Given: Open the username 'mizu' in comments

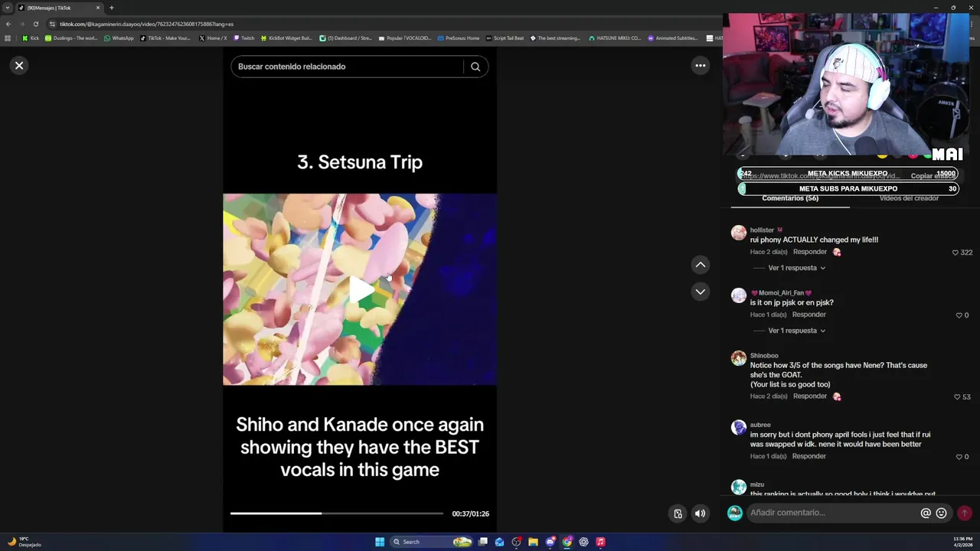Looking at the screenshot, I should point(757,484).
